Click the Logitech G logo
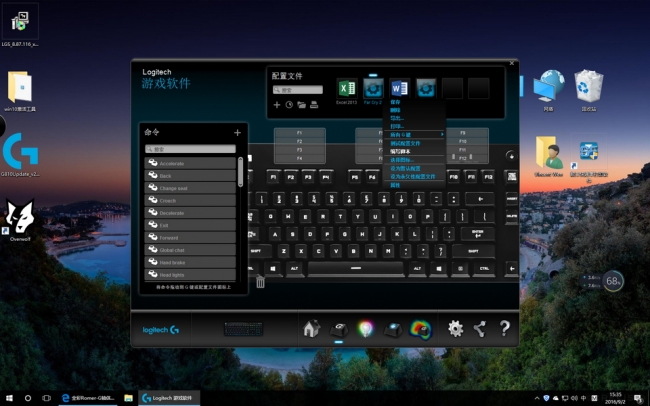 [x=161, y=330]
